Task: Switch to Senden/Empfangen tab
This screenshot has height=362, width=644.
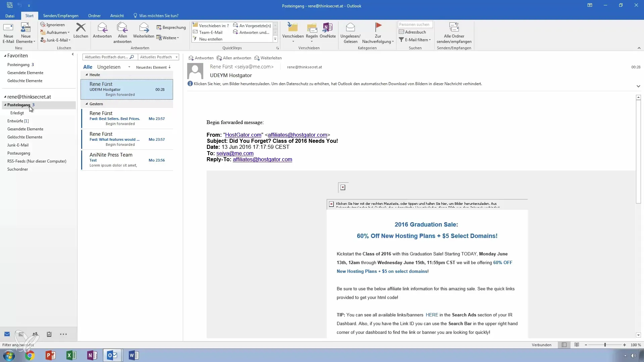Action: tap(61, 16)
